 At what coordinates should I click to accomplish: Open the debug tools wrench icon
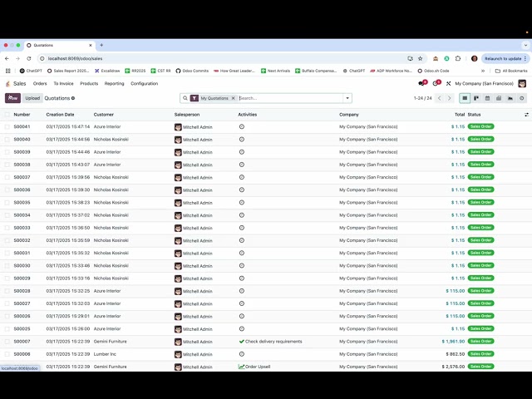[448, 83]
